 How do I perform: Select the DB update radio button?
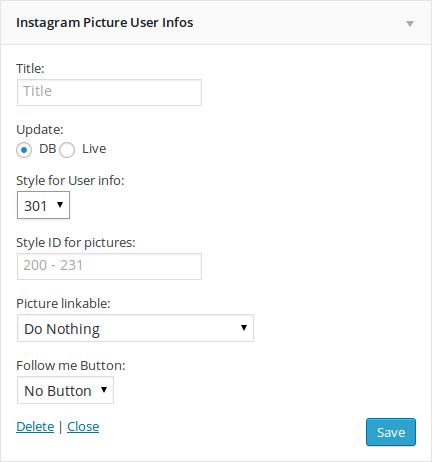click(x=24, y=150)
